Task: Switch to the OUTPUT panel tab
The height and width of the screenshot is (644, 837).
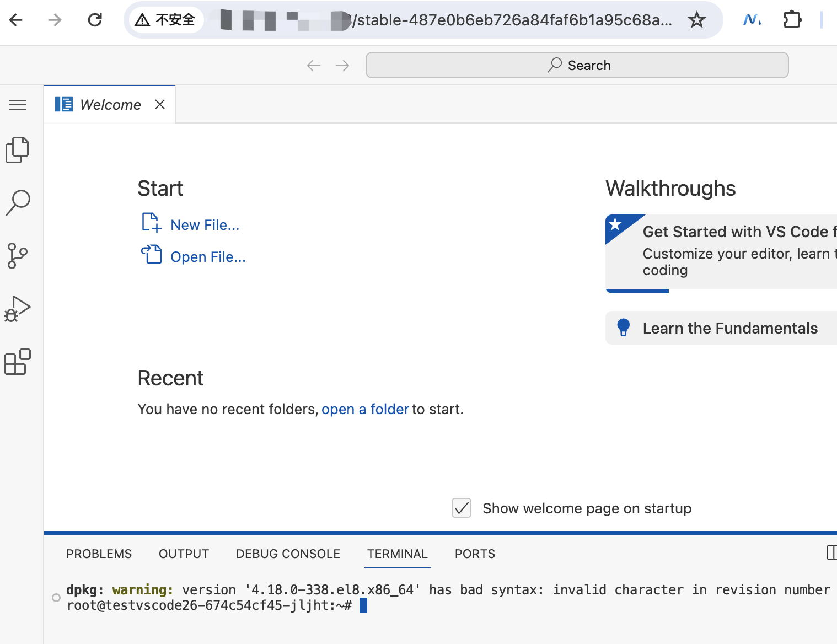Action: click(x=184, y=554)
